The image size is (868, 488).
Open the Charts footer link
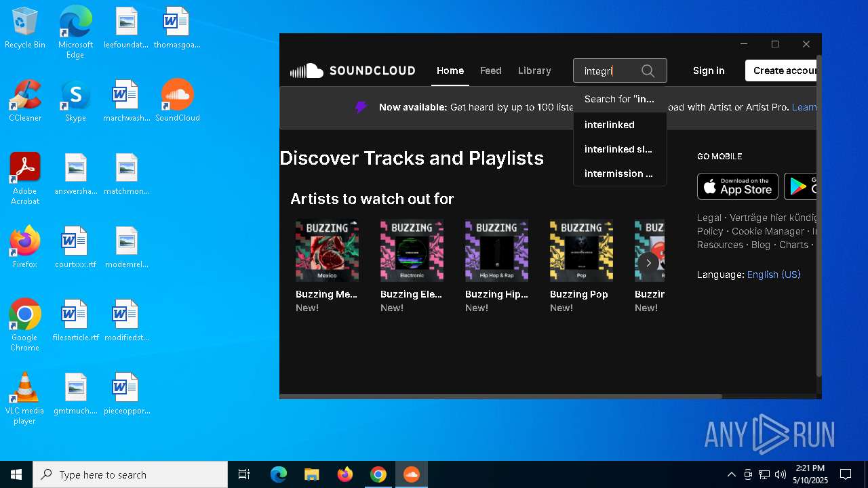point(793,245)
